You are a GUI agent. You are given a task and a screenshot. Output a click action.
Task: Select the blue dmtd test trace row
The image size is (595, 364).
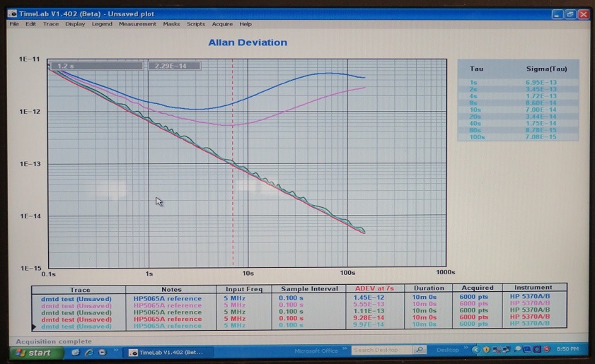[299, 298]
